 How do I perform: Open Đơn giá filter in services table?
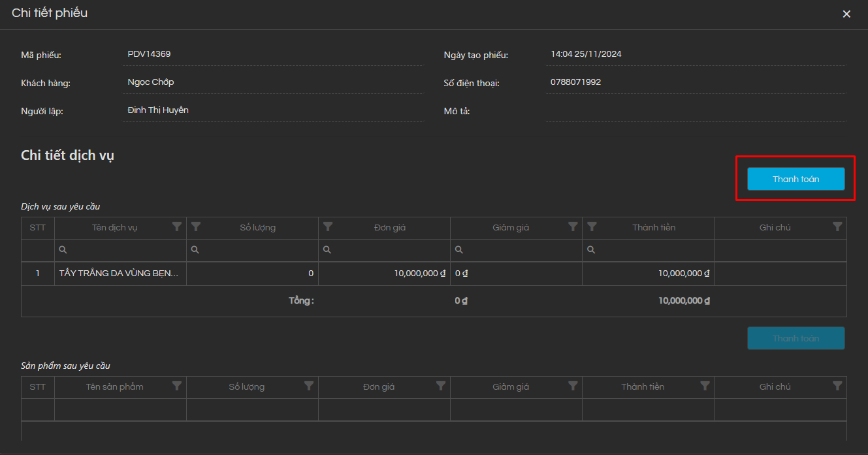pos(328,227)
